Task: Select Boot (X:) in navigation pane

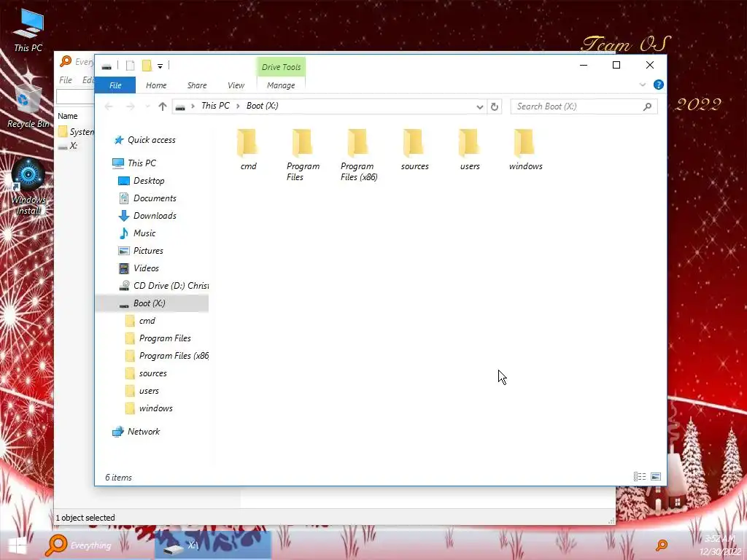Action: pos(152,303)
